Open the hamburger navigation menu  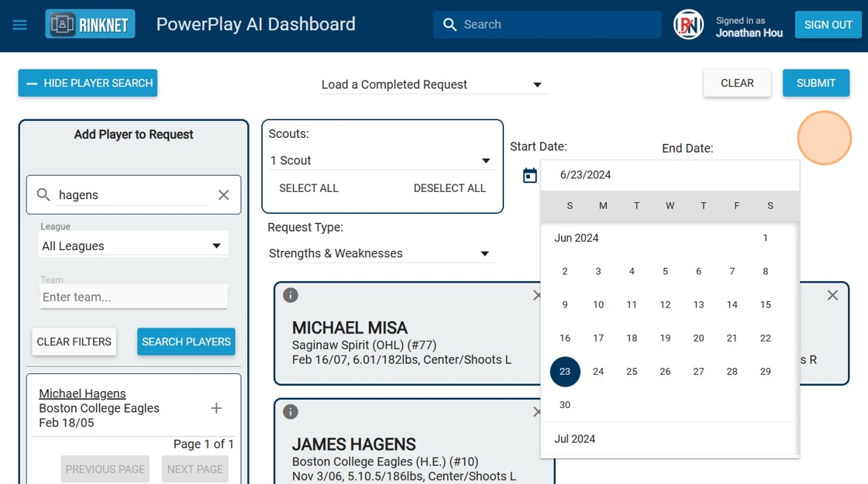click(20, 25)
